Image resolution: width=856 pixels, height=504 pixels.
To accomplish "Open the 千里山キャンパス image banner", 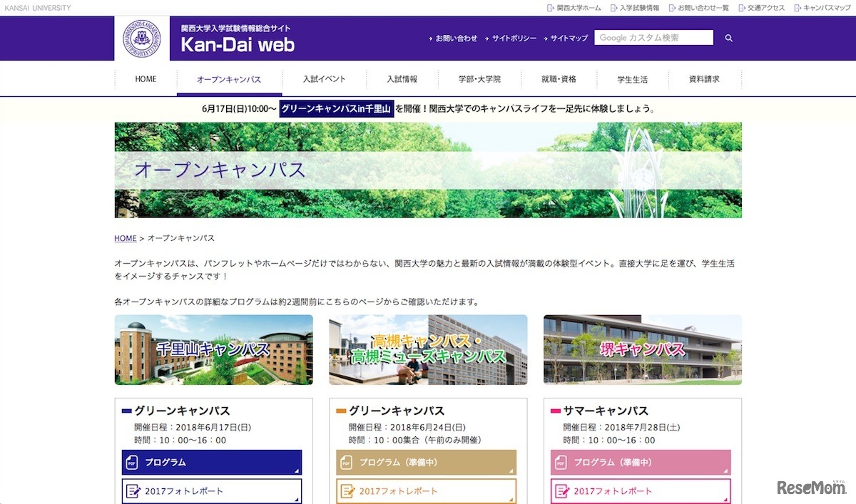I will tap(213, 350).
